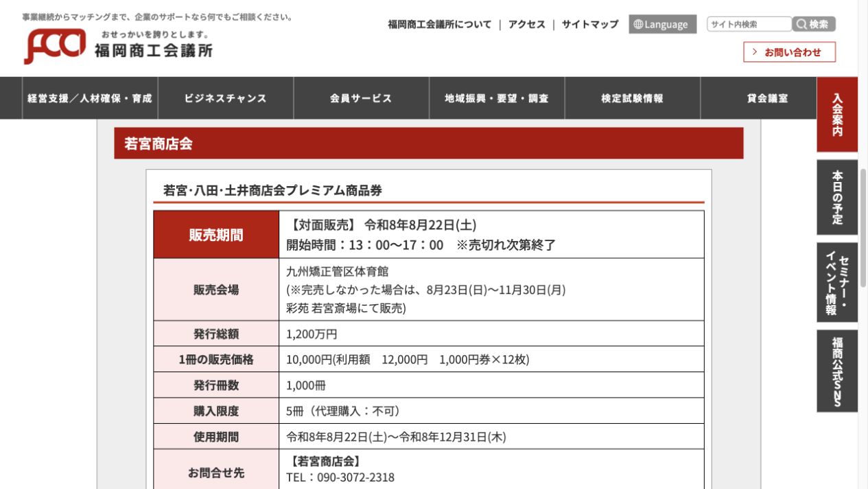Click the 発行冊数 label cell
The height and width of the screenshot is (489, 868).
point(216,385)
